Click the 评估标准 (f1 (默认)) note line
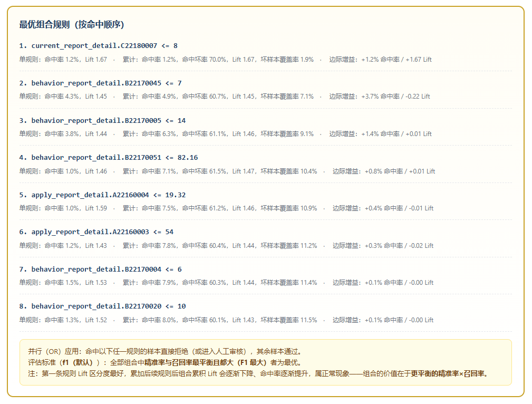This screenshot has height=404, width=532. [165, 362]
